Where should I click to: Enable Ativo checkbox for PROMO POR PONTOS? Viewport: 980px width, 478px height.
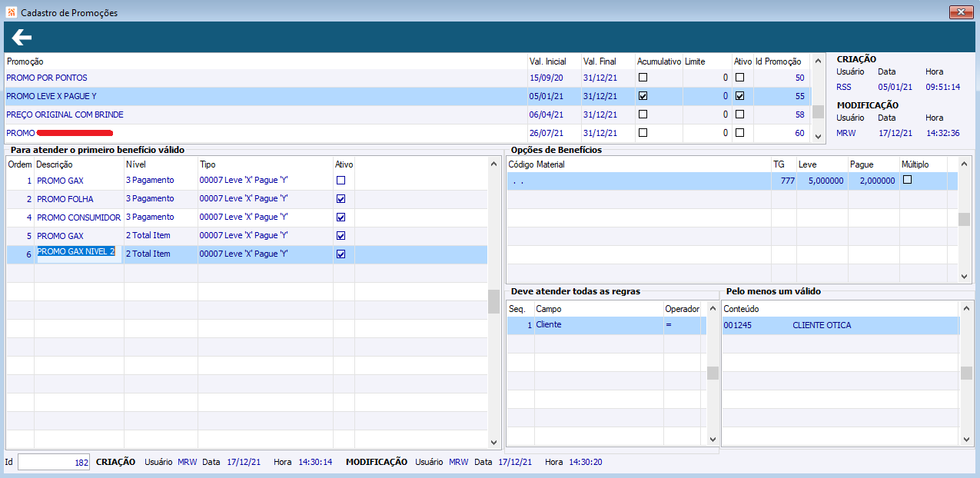pyautogui.click(x=739, y=78)
